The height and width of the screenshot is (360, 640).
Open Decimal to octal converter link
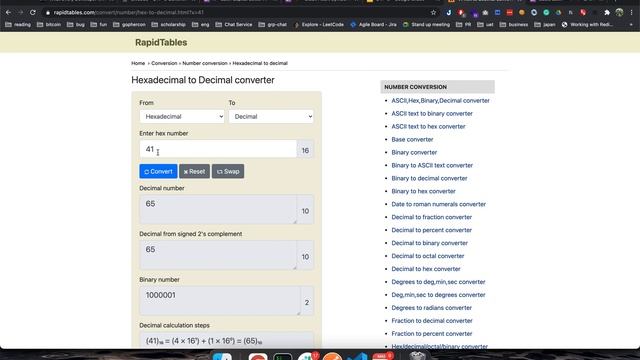pyautogui.click(x=428, y=256)
